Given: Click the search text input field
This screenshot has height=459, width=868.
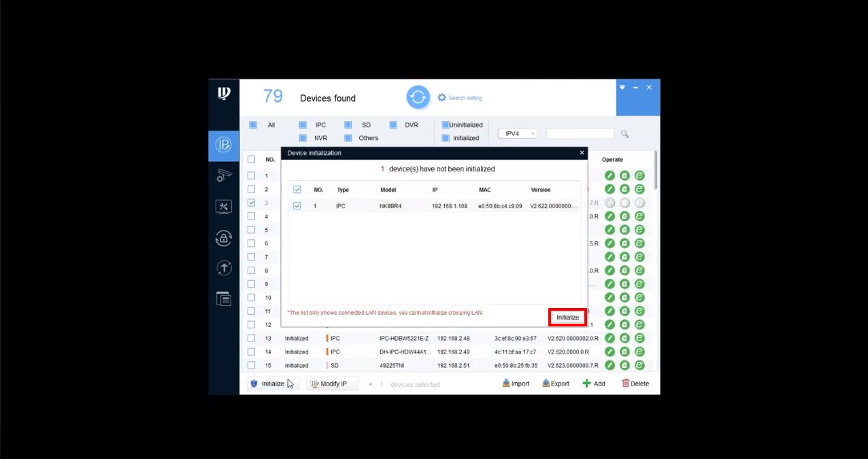Looking at the screenshot, I should point(580,134).
